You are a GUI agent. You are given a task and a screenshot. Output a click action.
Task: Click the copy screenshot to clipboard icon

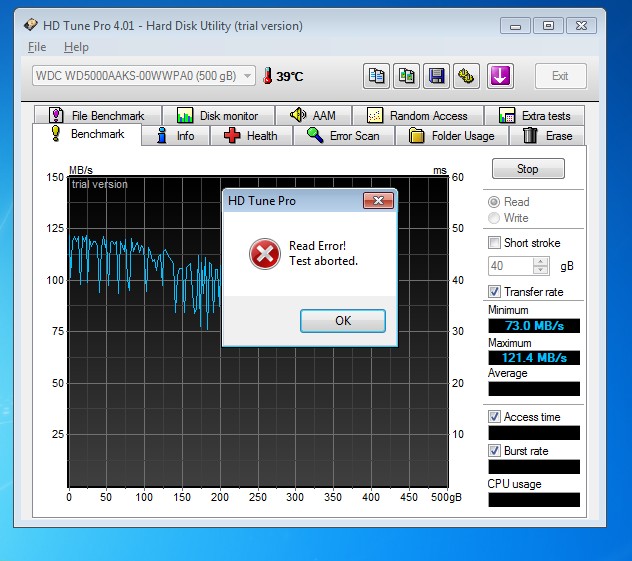[406, 76]
